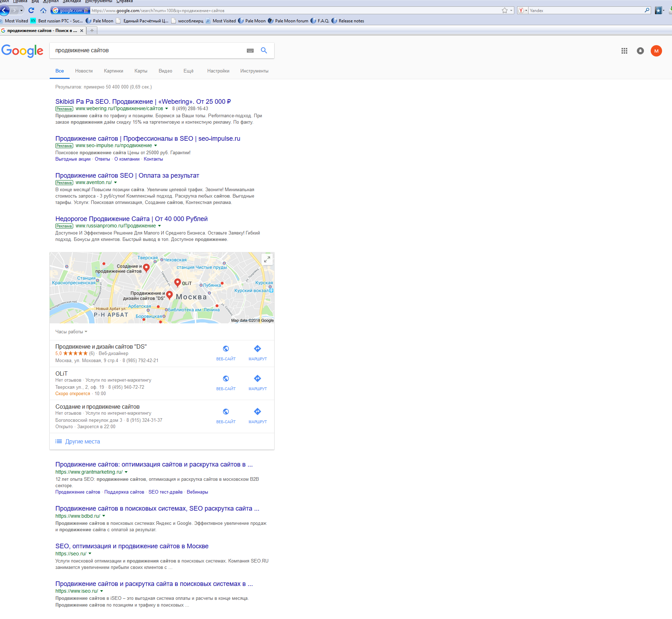Get route to Продвижение и дизайн сайтов "DS"
The height and width of the screenshot is (619, 672).
coord(258,353)
